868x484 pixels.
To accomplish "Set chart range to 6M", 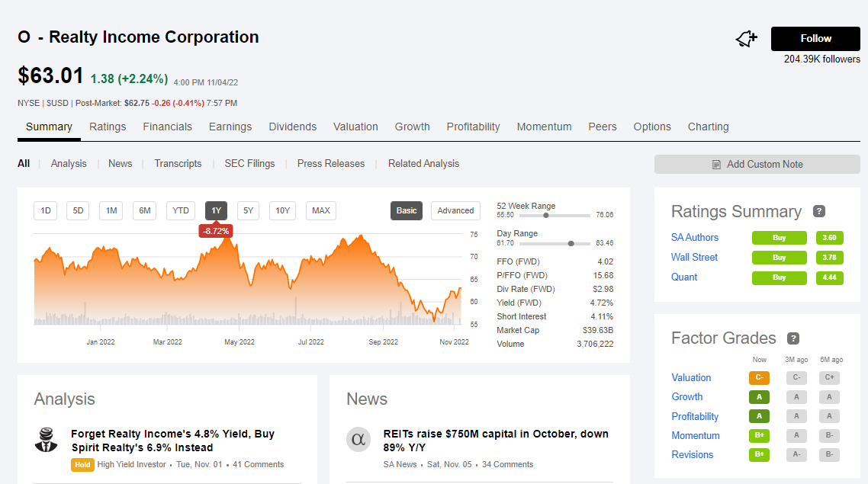I will click(x=144, y=210).
